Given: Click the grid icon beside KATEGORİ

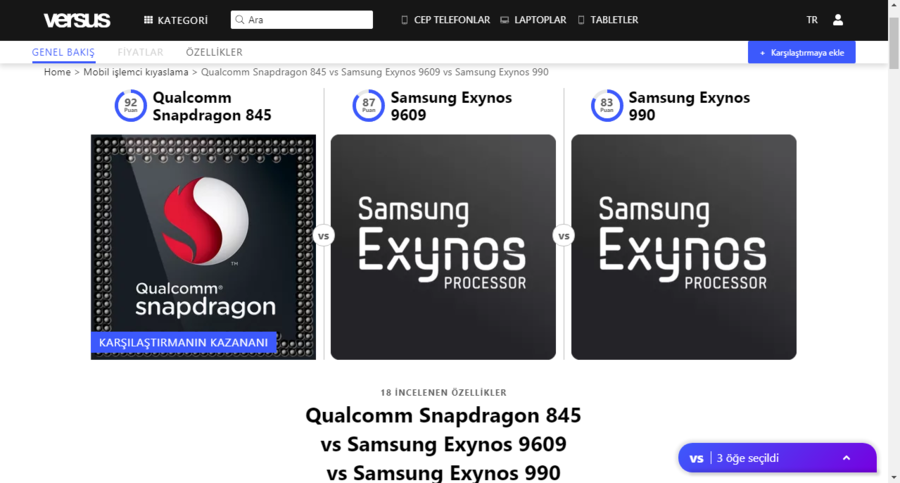Looking at the screenshot, I should point(148,20).
